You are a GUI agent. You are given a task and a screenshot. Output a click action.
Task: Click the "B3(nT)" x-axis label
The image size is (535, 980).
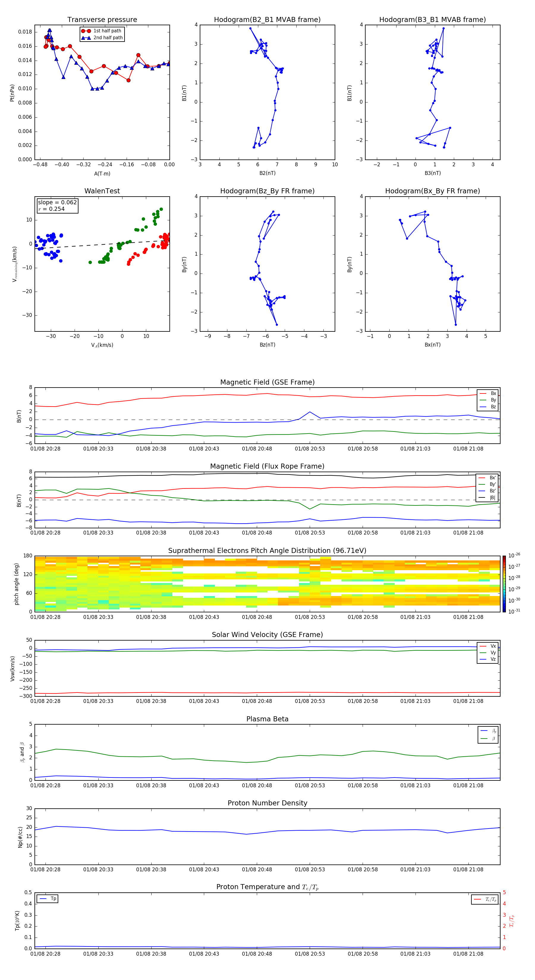click(432, 173)
